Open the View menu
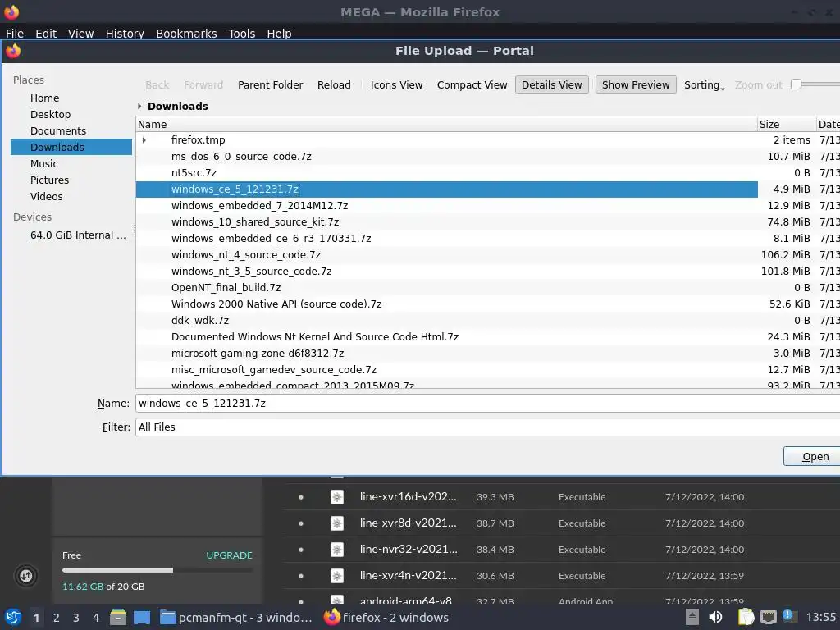Image resolution: width=840 pixels, height=630 pixels. click(81, 33)
